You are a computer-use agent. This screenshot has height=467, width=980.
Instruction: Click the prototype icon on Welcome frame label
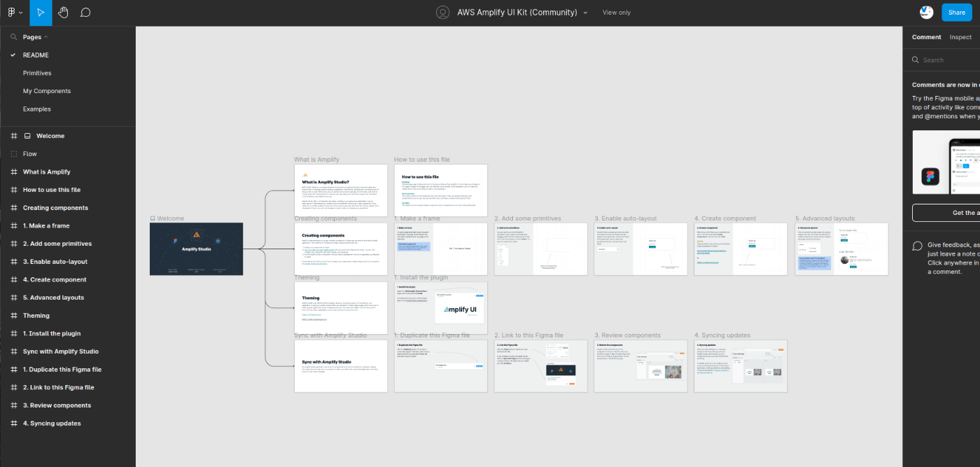pyautogui.click(x=153, y=218)
